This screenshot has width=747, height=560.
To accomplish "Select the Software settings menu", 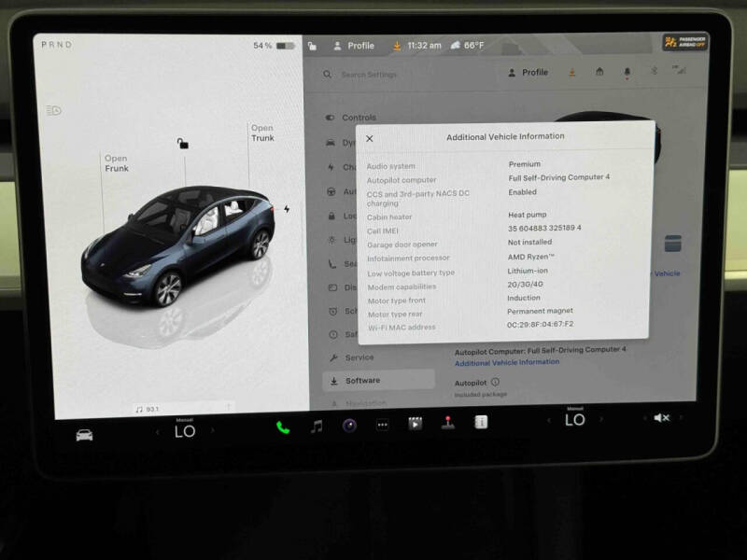I will (379, 381).
